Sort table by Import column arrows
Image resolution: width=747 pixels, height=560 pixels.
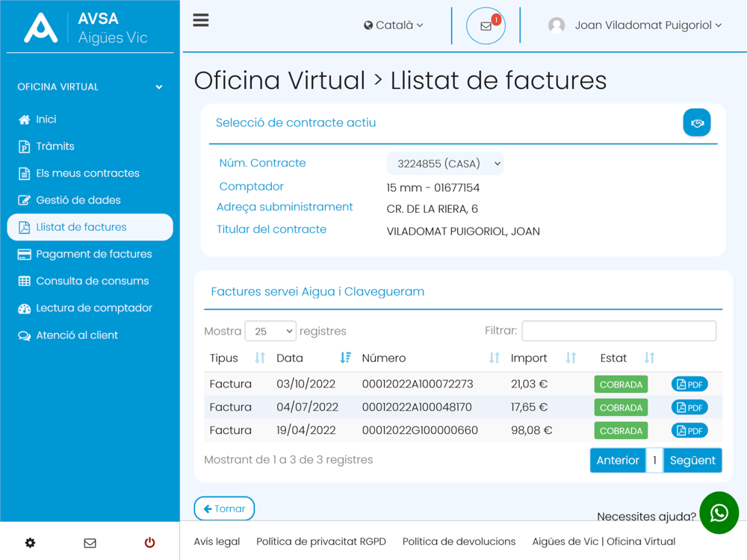click(x=571, y=358)
